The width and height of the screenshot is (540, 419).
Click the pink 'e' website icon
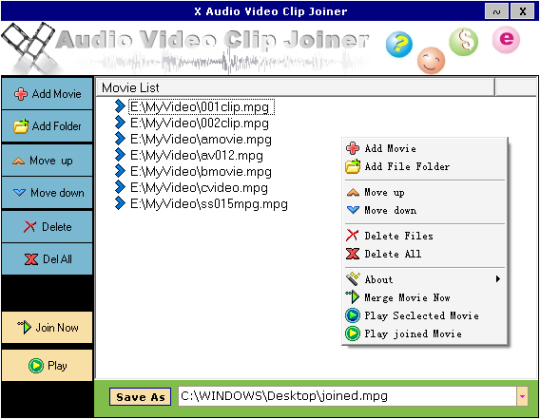[x=506, y=40]
